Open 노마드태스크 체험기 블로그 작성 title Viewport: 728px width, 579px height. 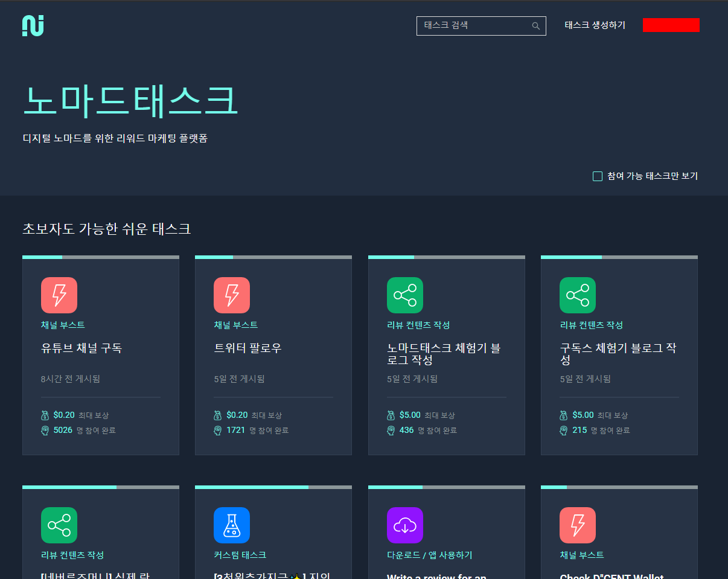tap(444, 354)
